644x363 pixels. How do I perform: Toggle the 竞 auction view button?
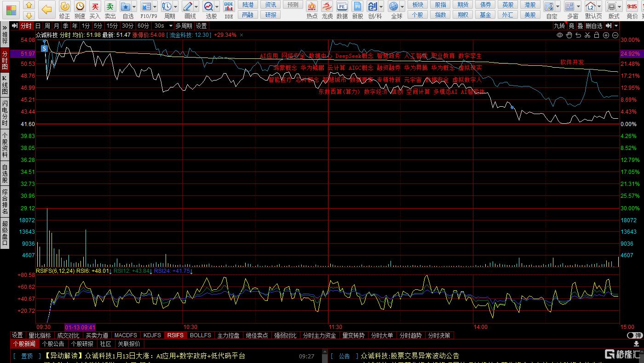pyautogui.click(x=572, y=26)
